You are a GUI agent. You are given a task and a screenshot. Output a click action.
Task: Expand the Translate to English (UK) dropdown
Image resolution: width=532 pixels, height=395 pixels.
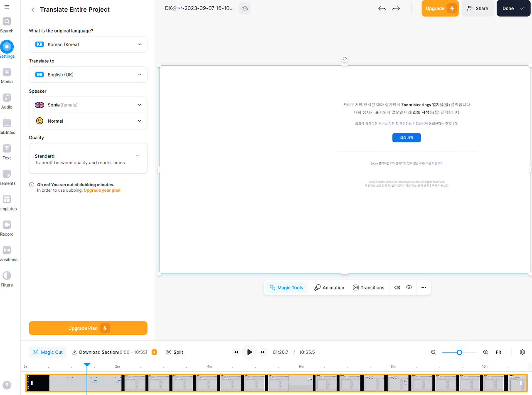click(x=88, y=75)
